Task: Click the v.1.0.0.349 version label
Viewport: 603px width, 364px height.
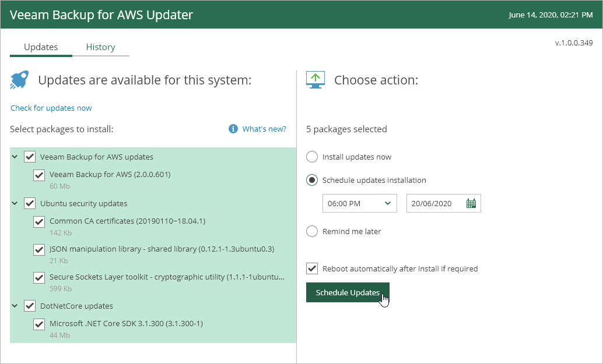Action: click(574, 43)
